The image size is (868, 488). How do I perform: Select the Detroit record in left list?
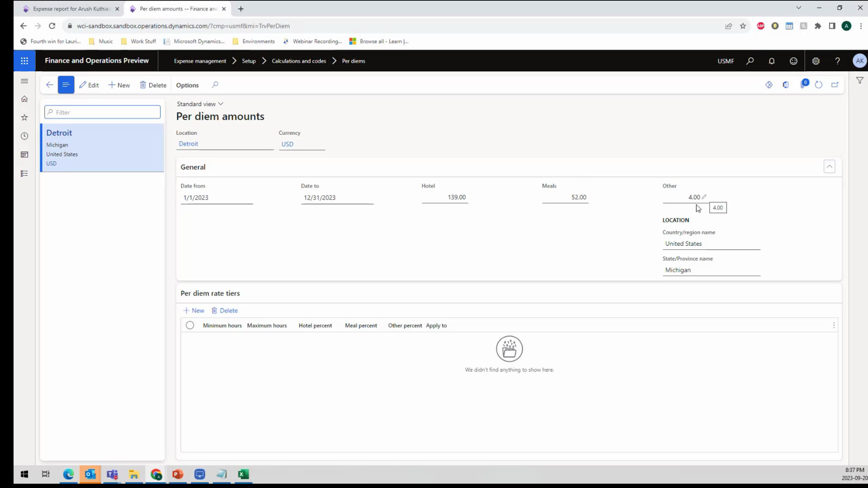[102, 147]
